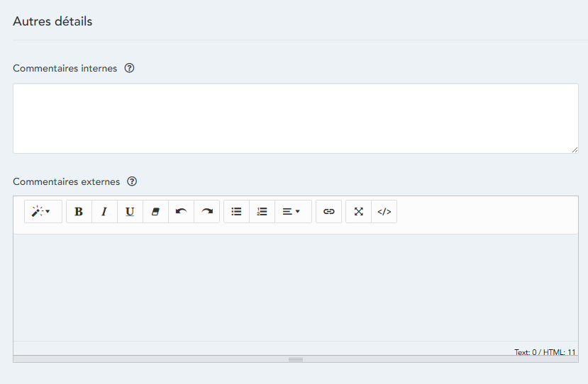
Task: Focus the Commentaires internes text box
Action: coord(295,118)
